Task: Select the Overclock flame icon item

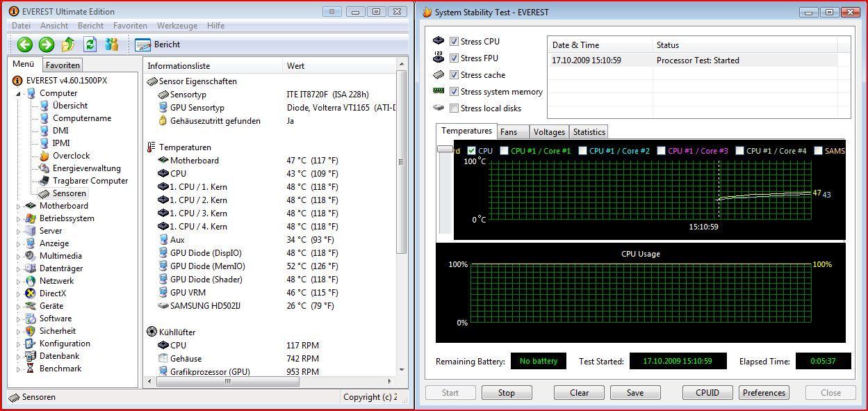Action: [x=44, y=156]
